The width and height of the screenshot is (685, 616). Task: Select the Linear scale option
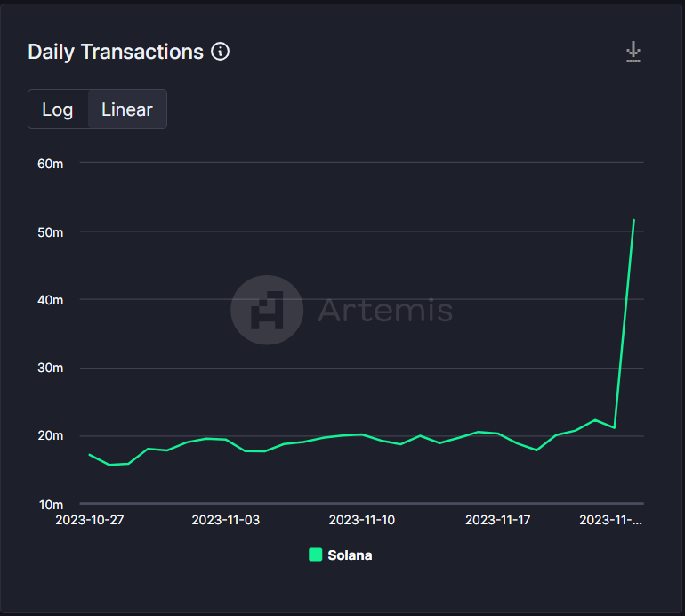(127, 109)
